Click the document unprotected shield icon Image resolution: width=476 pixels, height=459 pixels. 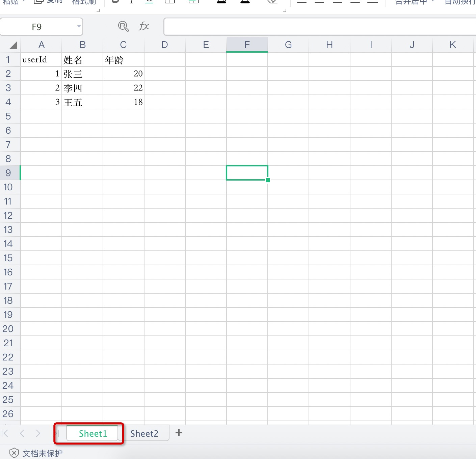pos(14,453)
